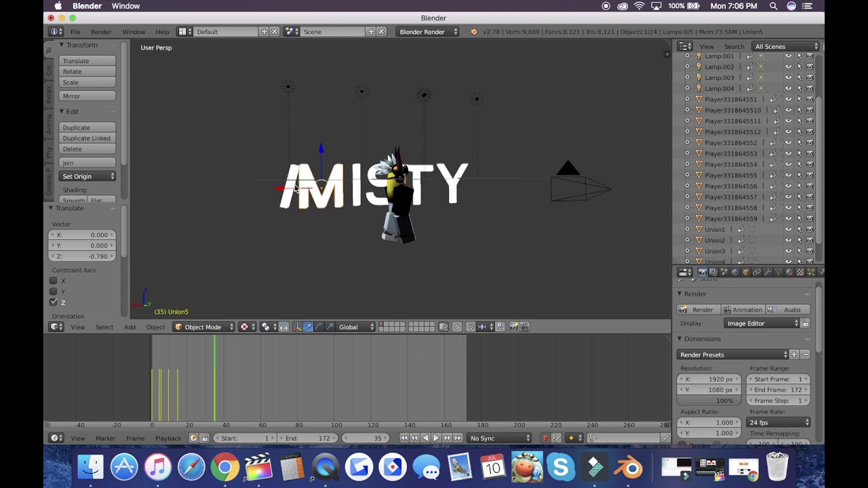The width and height of the screenshot is (868, 488).
Task: Open the Material properties tab icon
Action: [x=789, y=272]
